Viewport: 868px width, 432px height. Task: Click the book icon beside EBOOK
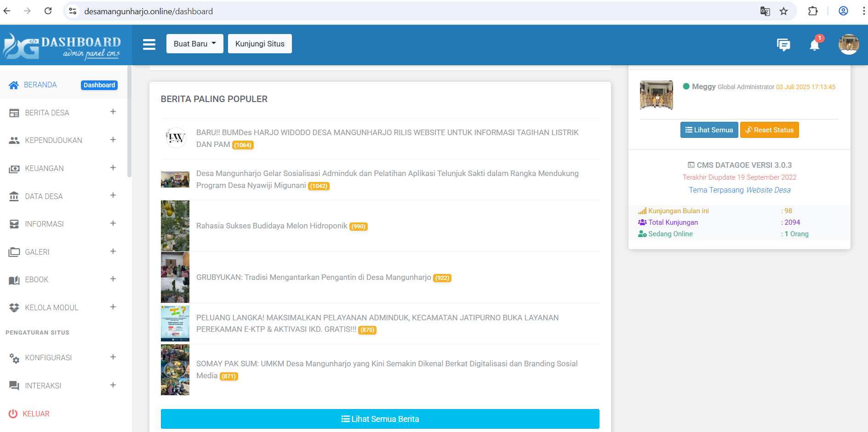(14, 280)
